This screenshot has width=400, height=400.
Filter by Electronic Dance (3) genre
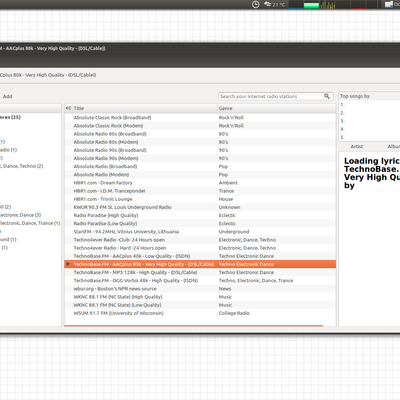pyautogui.click(x=21, y=215)
